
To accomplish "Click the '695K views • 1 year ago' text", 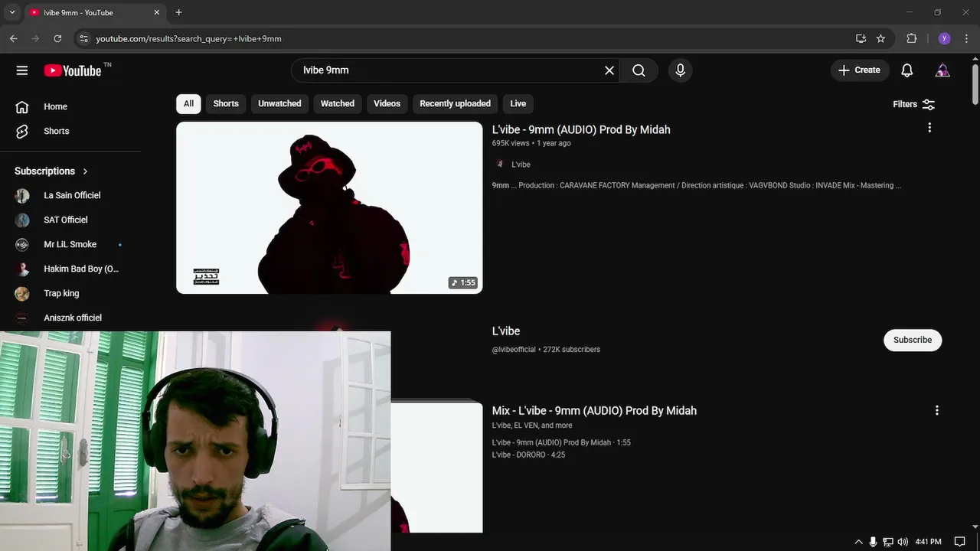I will point(531,143).
